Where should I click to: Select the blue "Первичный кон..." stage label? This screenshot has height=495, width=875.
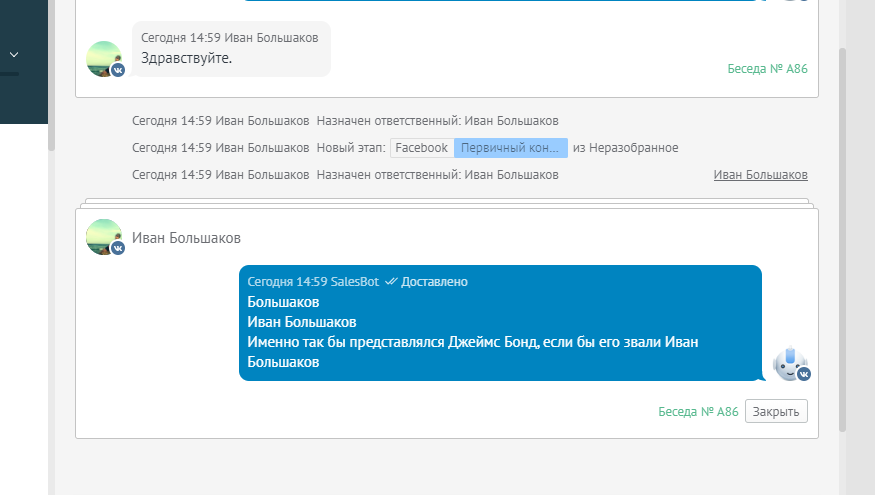click(x=510, y=148)
